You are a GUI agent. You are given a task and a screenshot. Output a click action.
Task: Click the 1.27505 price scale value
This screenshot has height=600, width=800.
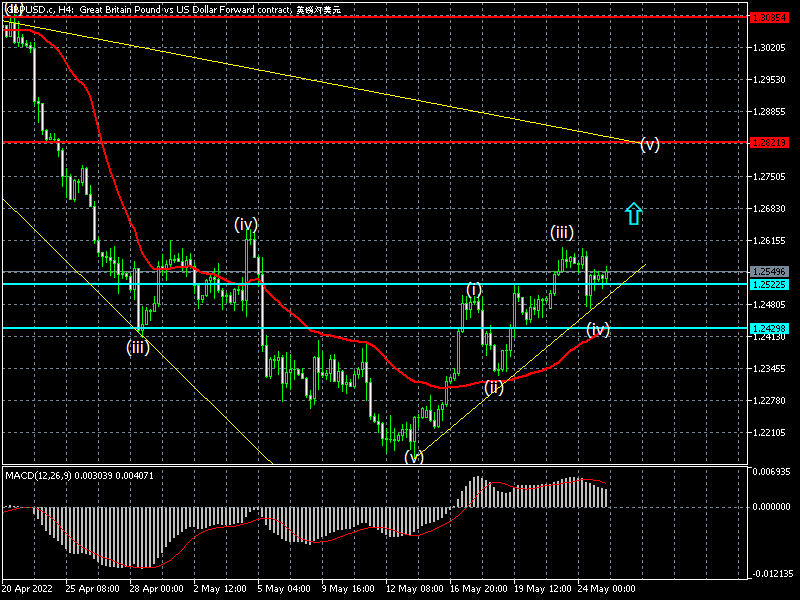769,176
